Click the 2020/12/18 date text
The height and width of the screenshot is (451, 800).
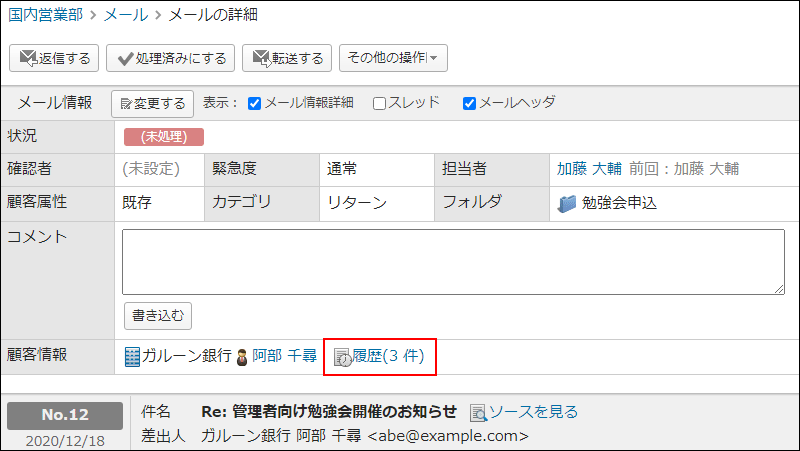[65, 441]
